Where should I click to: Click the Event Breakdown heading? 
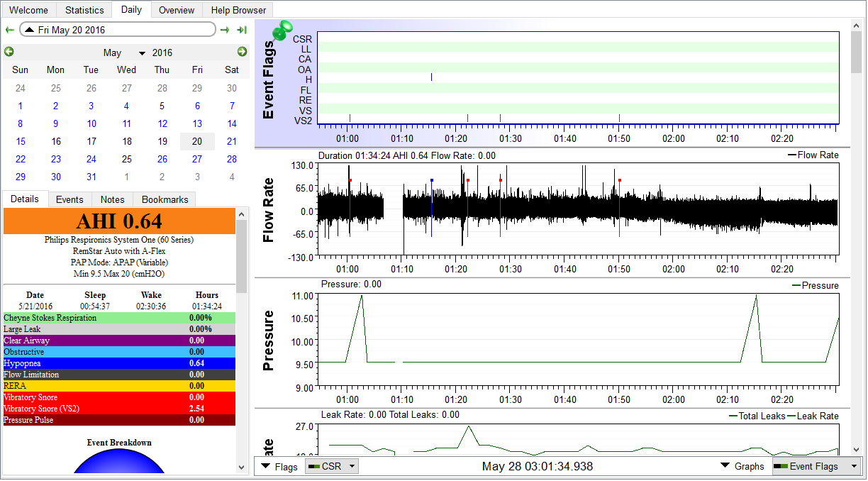coord(119,442)
